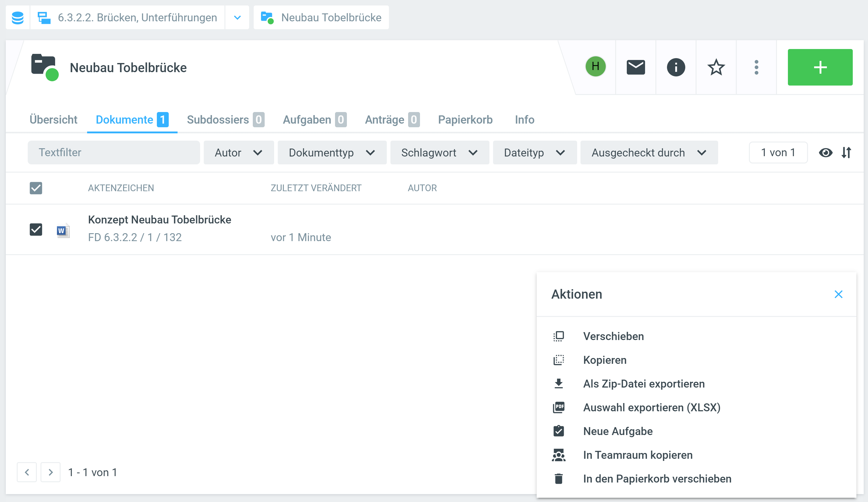Click the Word document file icon
Viewport: 868px width, 502px height.
(63, 230)
